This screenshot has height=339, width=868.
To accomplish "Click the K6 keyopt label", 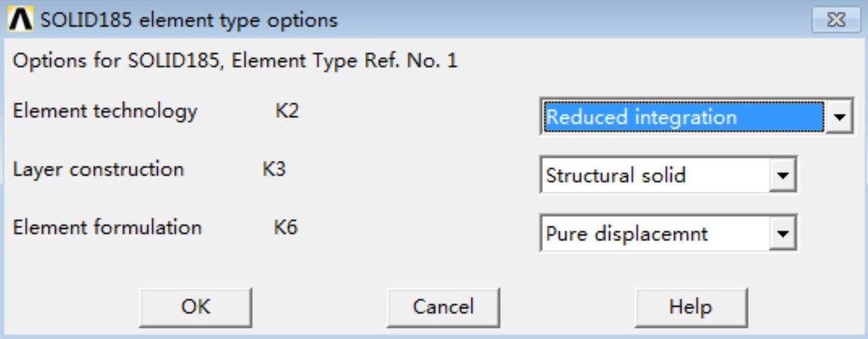I will tap(286, 228).
